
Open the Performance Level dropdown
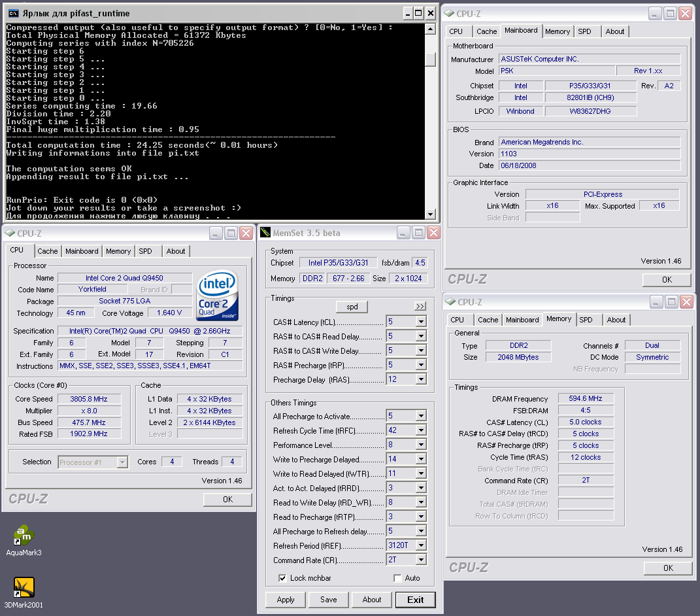coord(421,445)
